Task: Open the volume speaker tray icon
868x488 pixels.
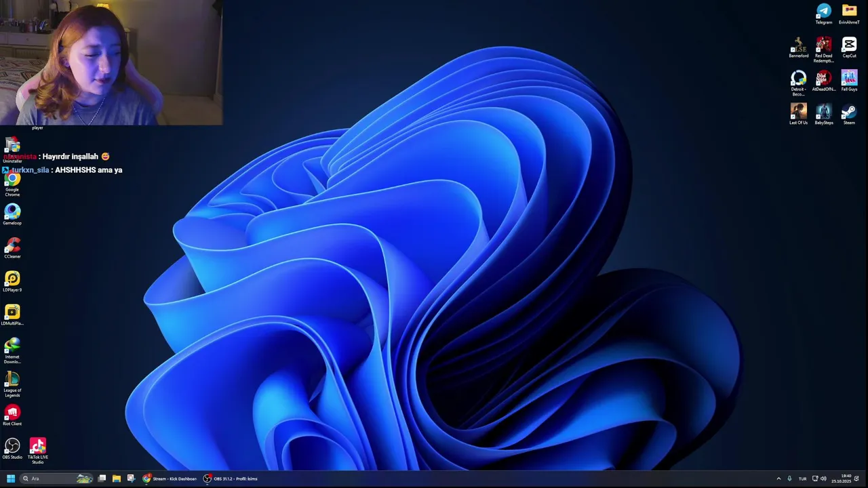Action: [823, 479]
